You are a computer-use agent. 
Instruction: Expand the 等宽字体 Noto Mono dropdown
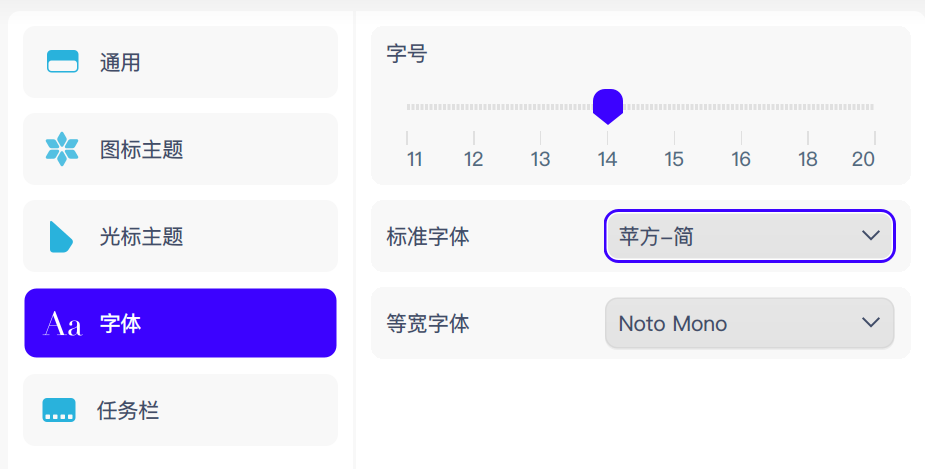click(x=749, y=324)
